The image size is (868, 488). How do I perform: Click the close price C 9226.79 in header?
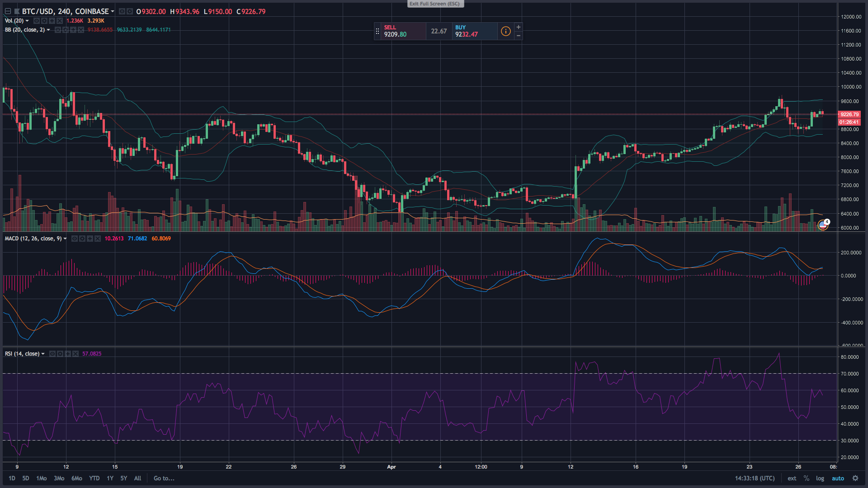[251, 11]
